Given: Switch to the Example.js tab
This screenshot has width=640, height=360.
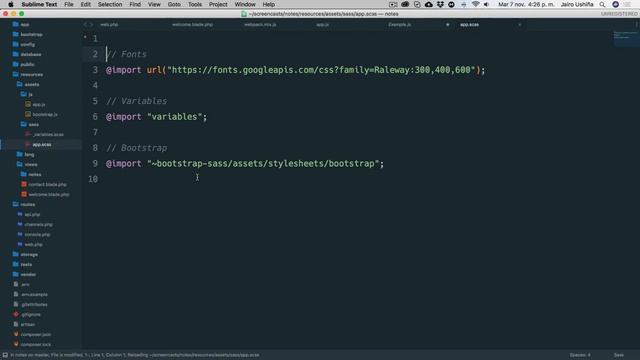Looking at the screenshot, I should coord(400,24).
